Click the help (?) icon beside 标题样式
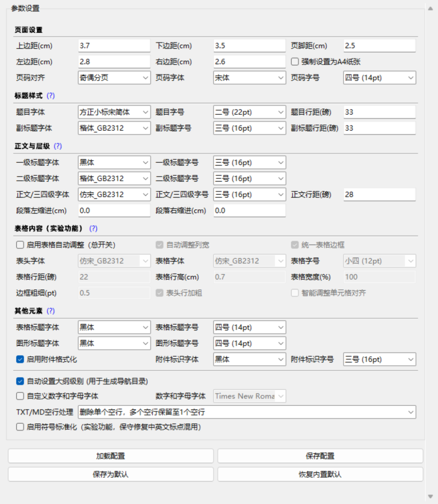 50,96
